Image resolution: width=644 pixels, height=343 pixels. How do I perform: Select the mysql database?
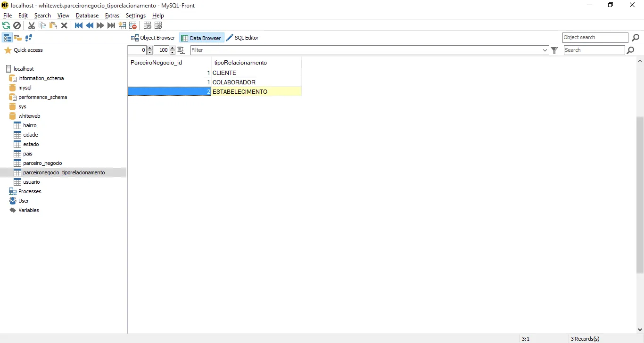click(25, 88)
